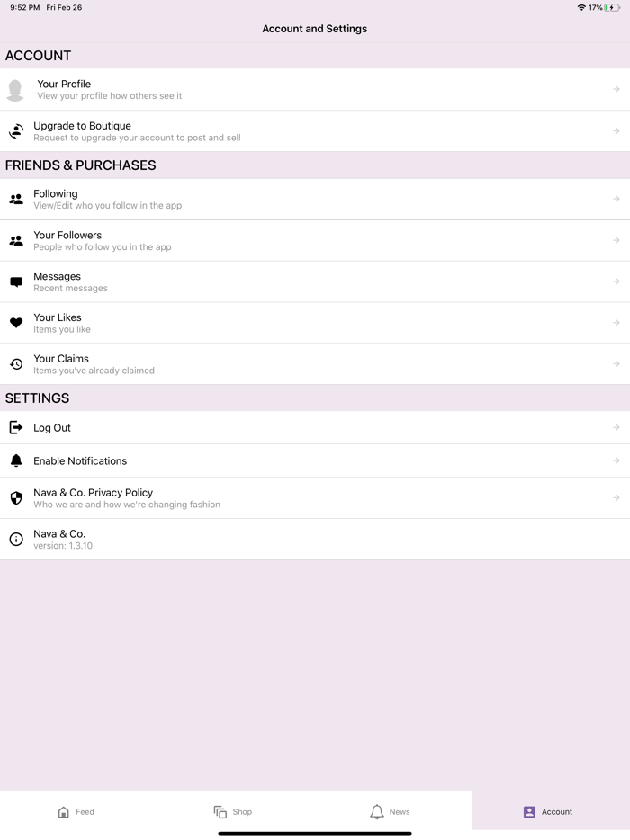
Task: Open the Nava & Co. Privacy Policy link
Action: 94,493
